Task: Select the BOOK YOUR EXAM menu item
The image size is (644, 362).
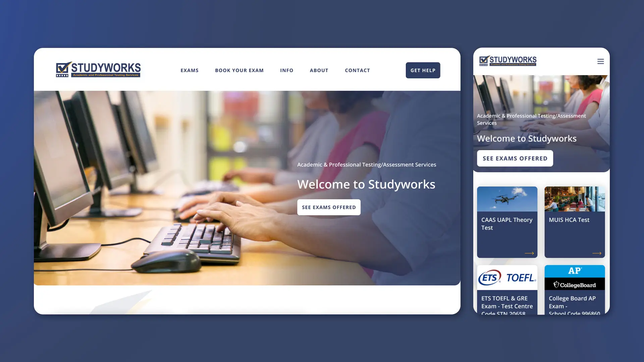Action: 239,70
